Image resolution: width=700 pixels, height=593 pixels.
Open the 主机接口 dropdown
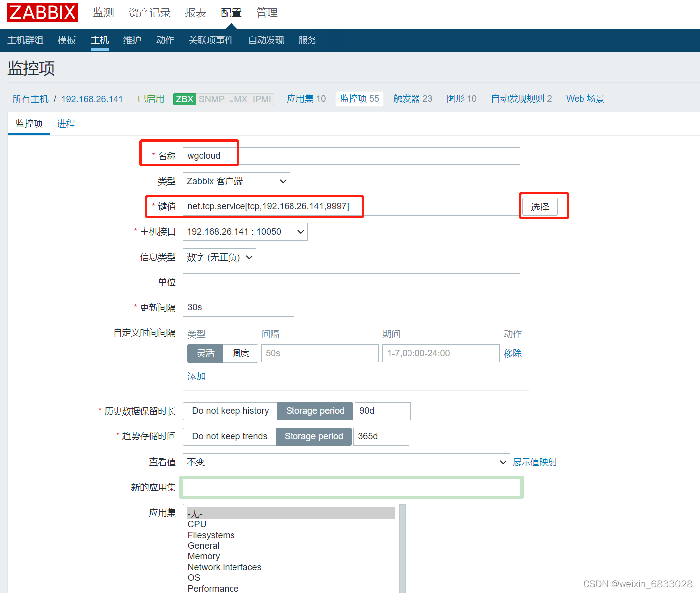[x=245, y=231]
